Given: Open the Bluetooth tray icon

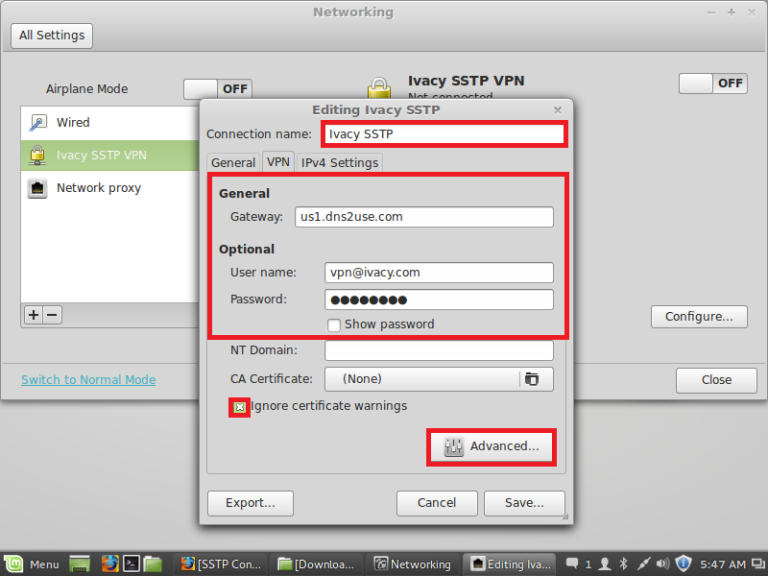Looking at the screenshot, I should [x=624, y=564].
